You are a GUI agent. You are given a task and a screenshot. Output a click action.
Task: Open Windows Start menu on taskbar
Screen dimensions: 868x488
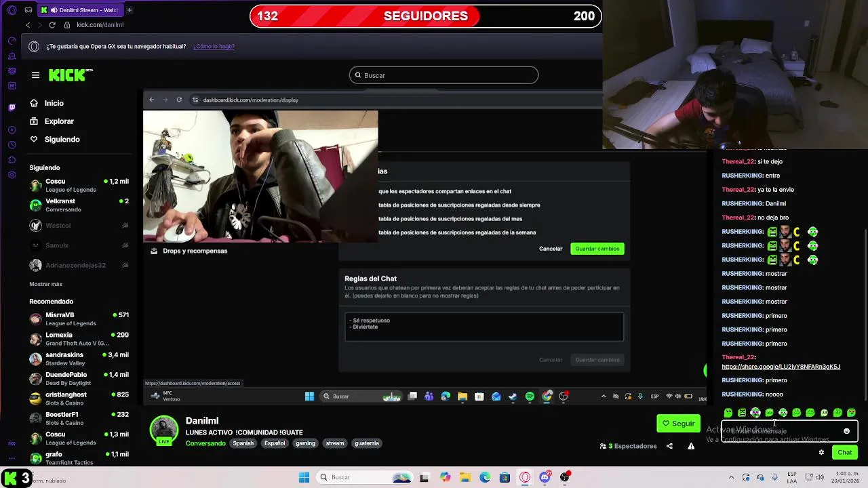click(x=304, y=477)
